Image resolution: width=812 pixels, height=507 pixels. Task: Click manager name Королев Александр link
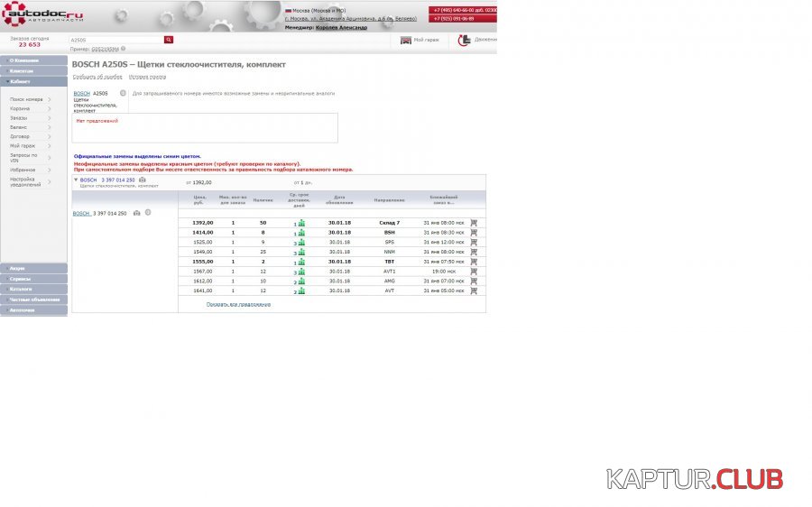(341, 27)
